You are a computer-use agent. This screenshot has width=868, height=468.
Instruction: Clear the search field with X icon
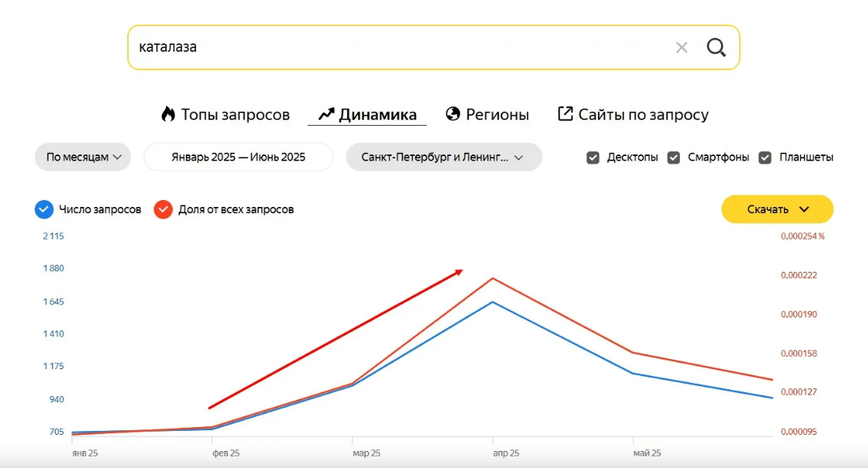coord(681,48)
